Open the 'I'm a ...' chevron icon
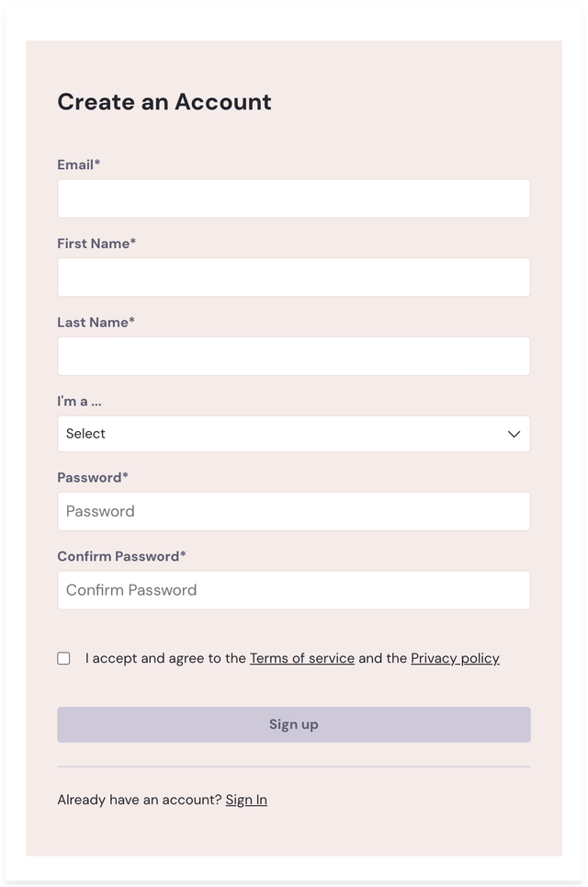The image size is (588, 887). tap(514, 434)
